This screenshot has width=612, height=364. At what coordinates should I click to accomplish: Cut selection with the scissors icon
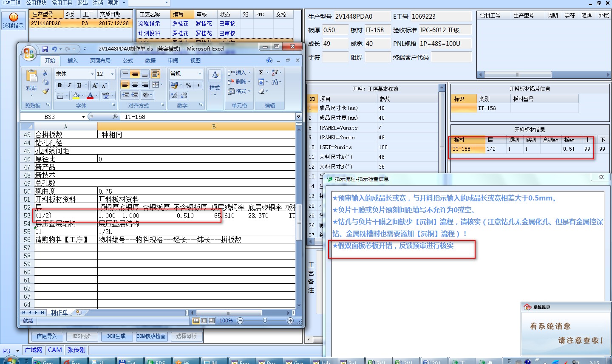pos(45,73)
